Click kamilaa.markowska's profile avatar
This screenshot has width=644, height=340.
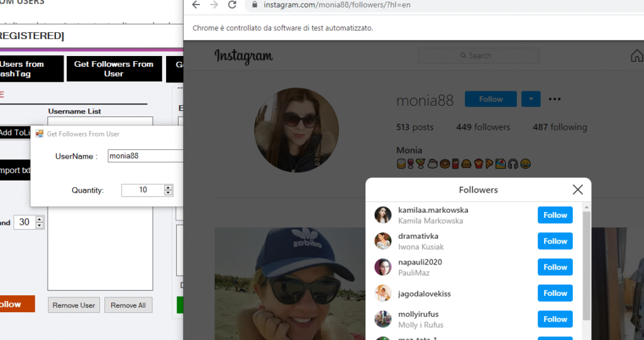[x=383, y=215]
